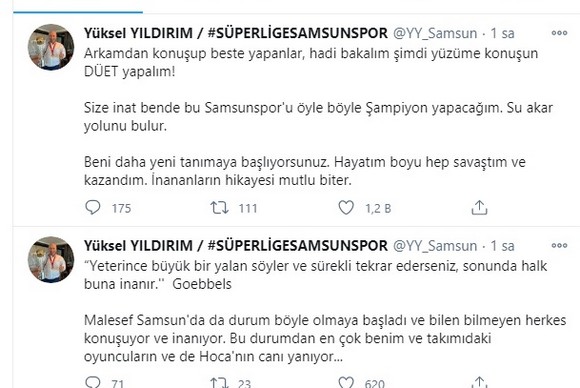Like the tweet with 1,2 B likes
This screenshot has width=580, height=388.
click(346, 208)
